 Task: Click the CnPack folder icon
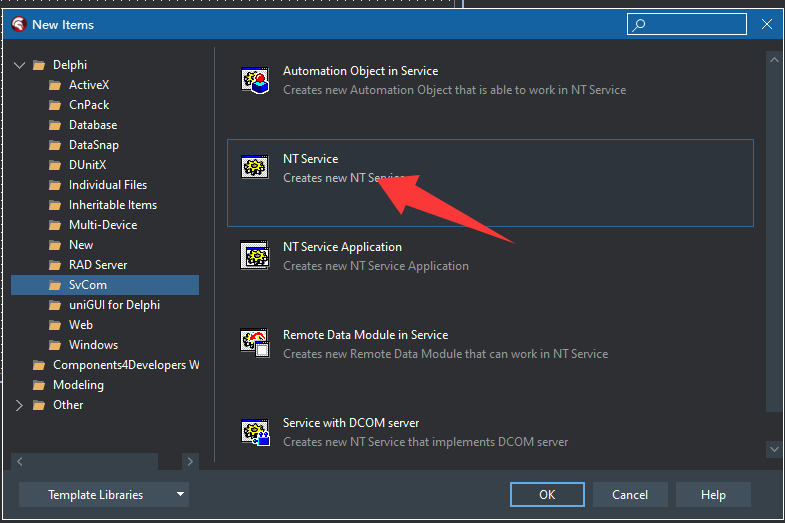coord(55,105)
